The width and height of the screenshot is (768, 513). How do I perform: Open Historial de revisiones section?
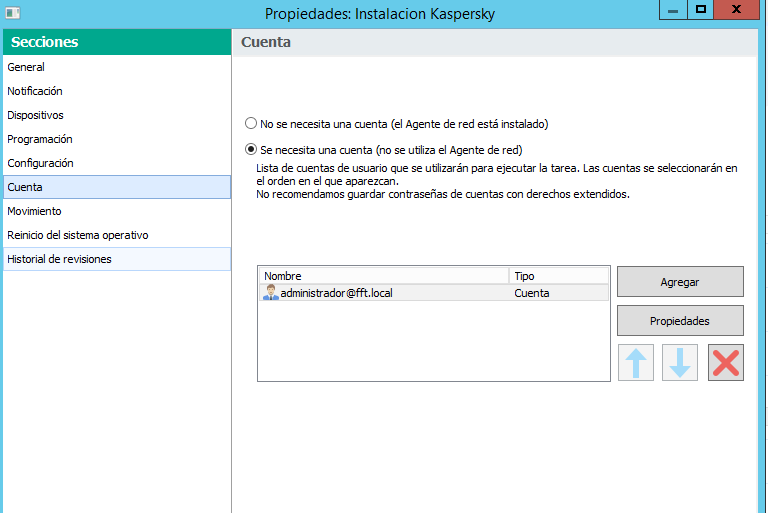[x=59, y=259]
